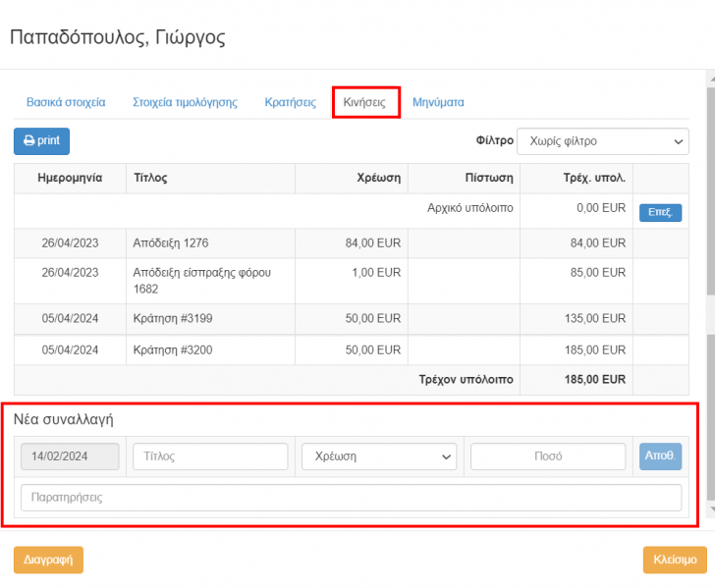Expand the Φίλτρο dropdown showing Χωρίς φίλτρο

click(602, 141)
